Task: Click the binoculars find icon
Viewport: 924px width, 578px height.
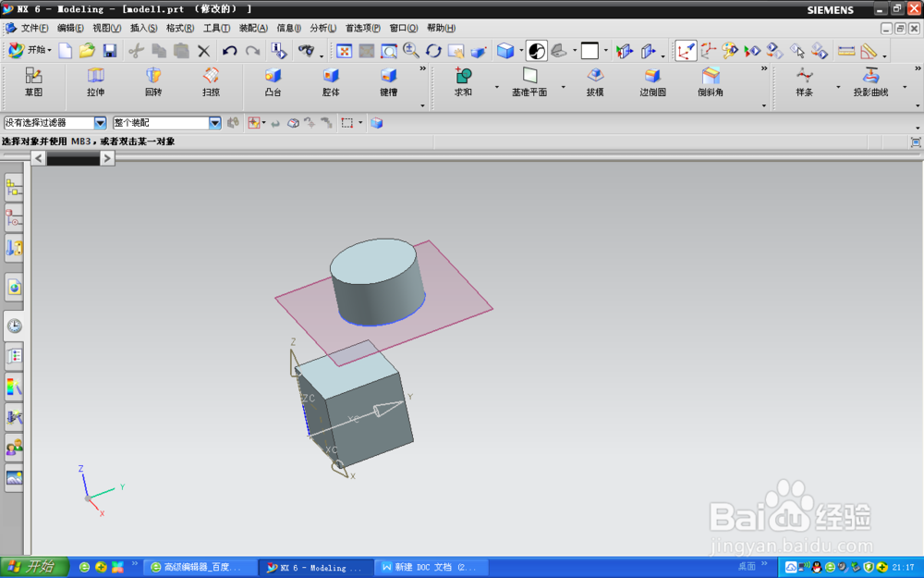Action: (306, 51)
